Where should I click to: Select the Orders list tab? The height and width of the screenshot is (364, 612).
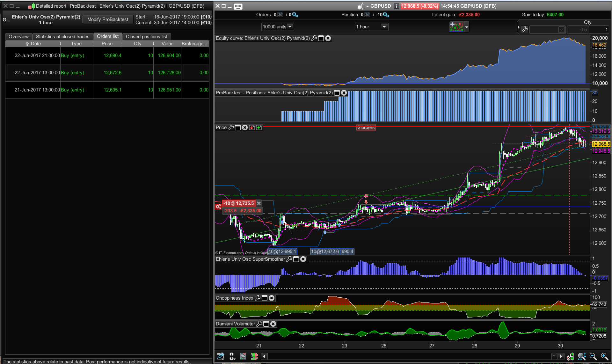point(108,36)
